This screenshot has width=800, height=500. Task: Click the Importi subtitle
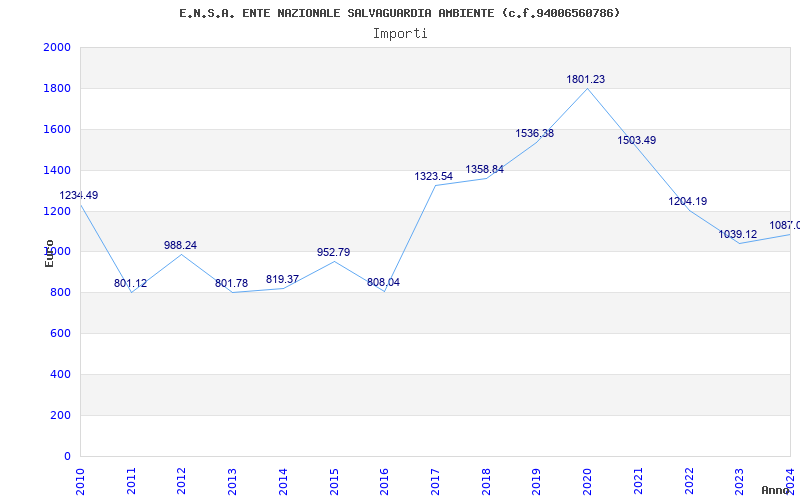399,34
